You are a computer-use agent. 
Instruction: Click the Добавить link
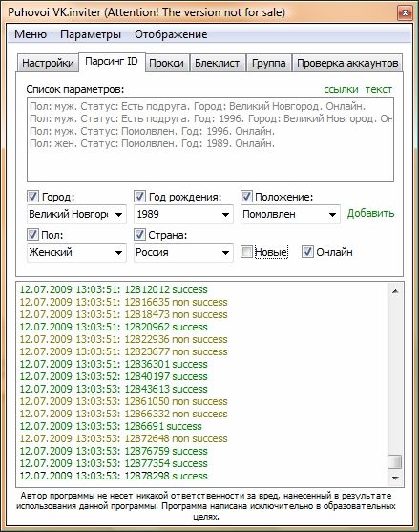[370, 213]
